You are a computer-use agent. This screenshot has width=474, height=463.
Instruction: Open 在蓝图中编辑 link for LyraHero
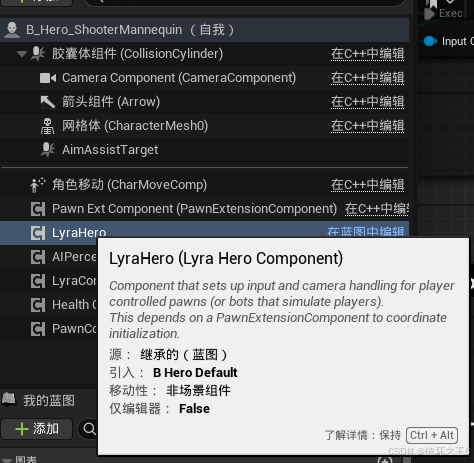click(365, 231)
